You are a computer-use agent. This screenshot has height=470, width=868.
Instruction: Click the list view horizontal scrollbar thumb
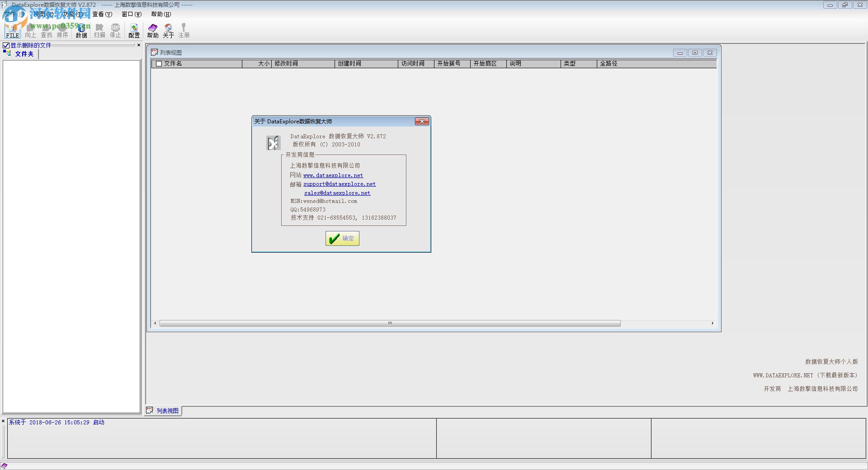pos(390,323)
